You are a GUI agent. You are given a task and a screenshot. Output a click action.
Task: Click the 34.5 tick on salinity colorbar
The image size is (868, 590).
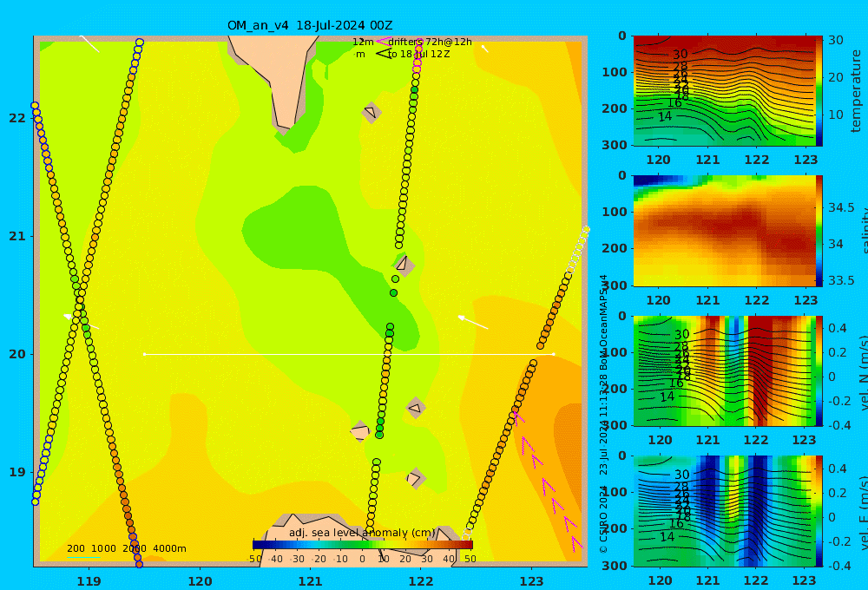pyautogui.click(x=840, y=207)
